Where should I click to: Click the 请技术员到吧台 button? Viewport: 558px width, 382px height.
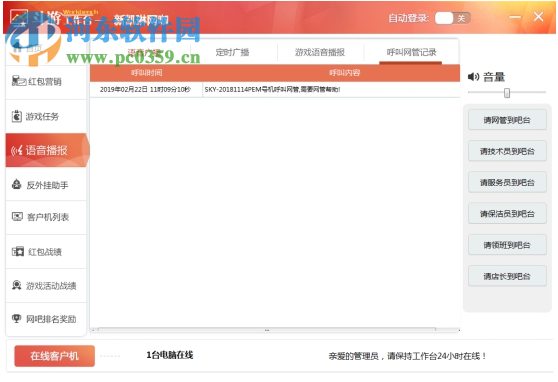tap(507, 151)
